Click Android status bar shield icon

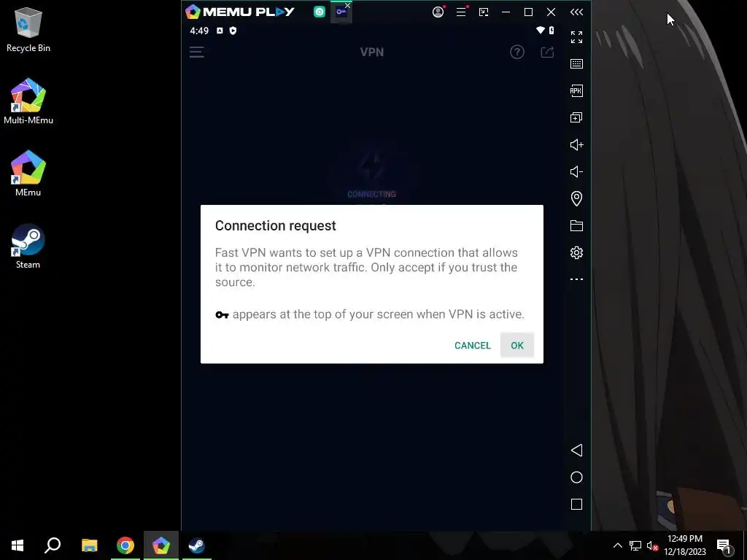click(x=233, y=31)
